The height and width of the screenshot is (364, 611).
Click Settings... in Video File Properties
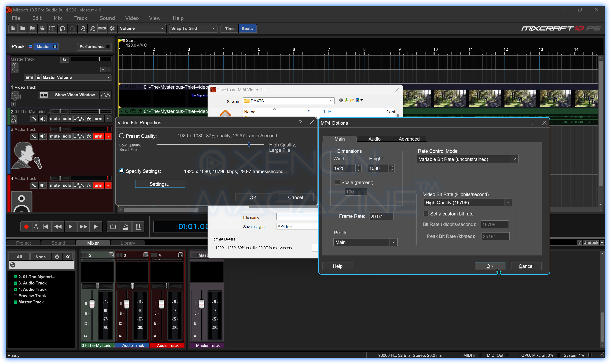click(x=160, y=184)
